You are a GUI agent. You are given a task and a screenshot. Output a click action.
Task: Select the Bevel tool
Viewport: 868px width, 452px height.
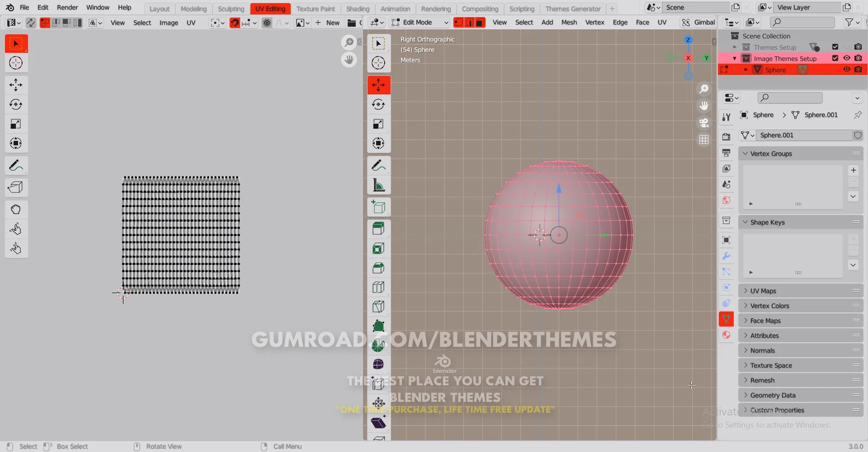pyautogui.click(x=379, y=268)
